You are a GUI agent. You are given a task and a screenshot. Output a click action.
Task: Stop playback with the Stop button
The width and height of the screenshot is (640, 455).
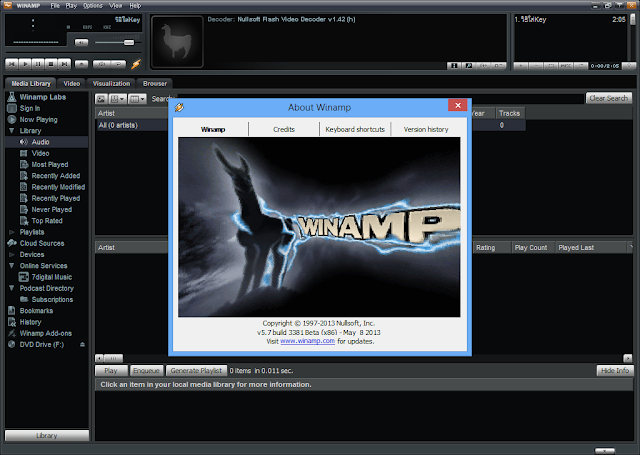pyautogui.click(x=51, y=64)
